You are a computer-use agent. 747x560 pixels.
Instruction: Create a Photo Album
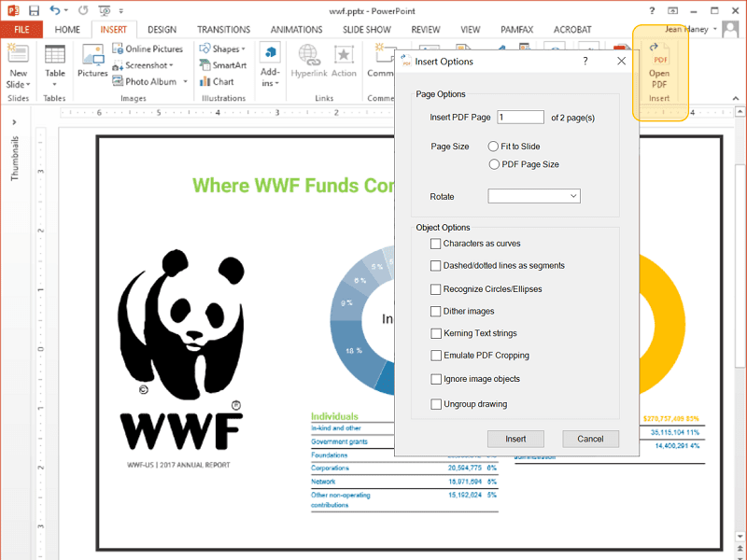point(145,81)
